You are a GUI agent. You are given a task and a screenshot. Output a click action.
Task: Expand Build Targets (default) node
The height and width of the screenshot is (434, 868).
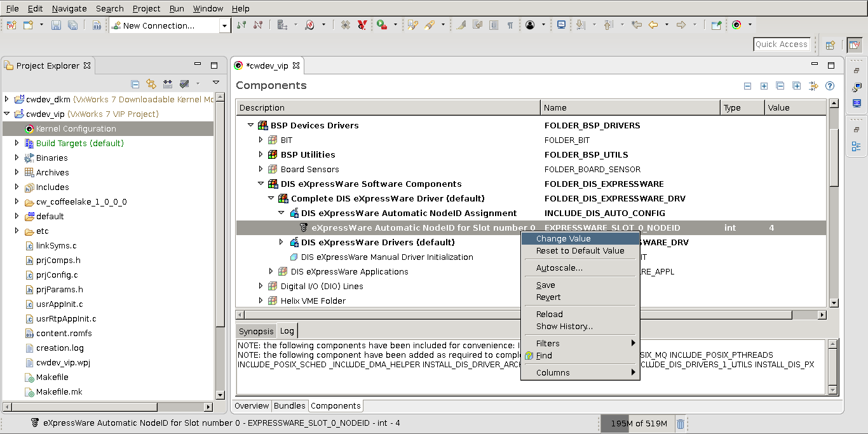click(17, 143)
